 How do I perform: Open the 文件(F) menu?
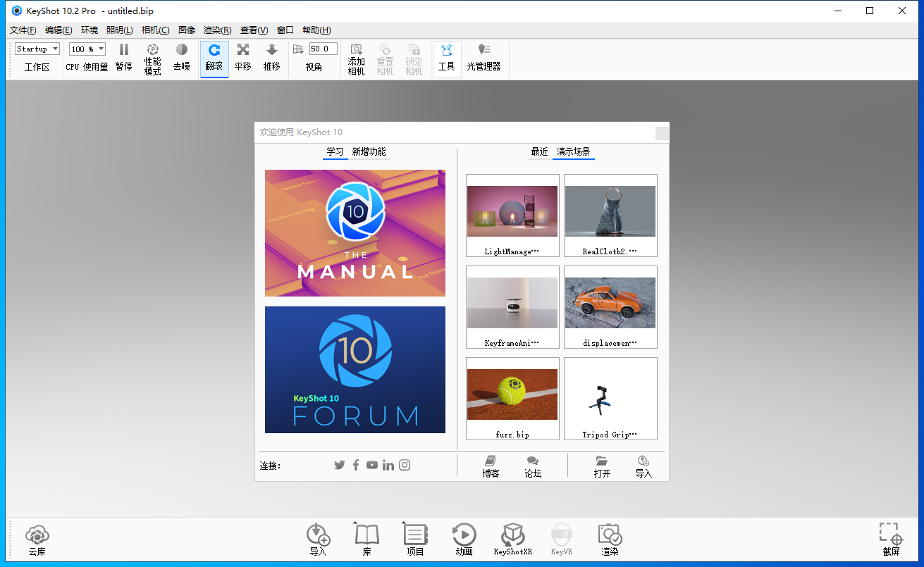pos(23,30)
